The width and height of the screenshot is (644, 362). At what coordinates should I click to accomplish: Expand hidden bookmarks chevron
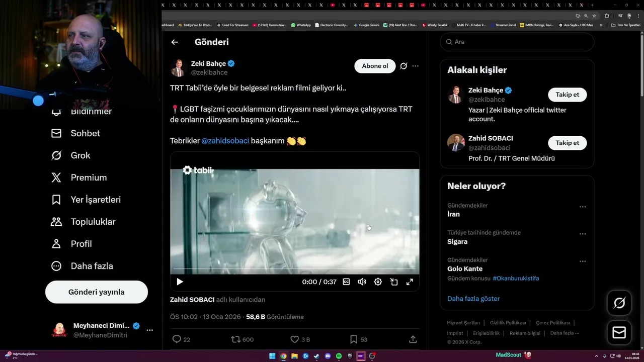(601, 25)
